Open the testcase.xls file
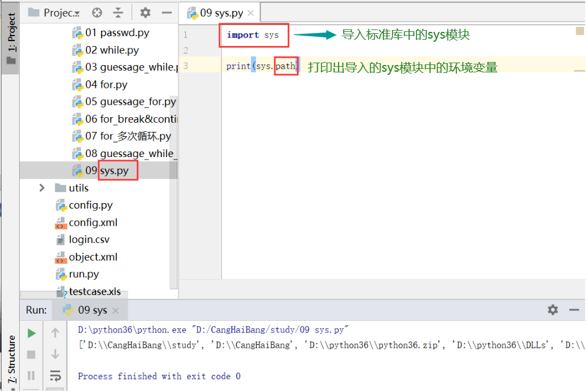The height and width of the screenshot is (392, 587). coord(91,291)
